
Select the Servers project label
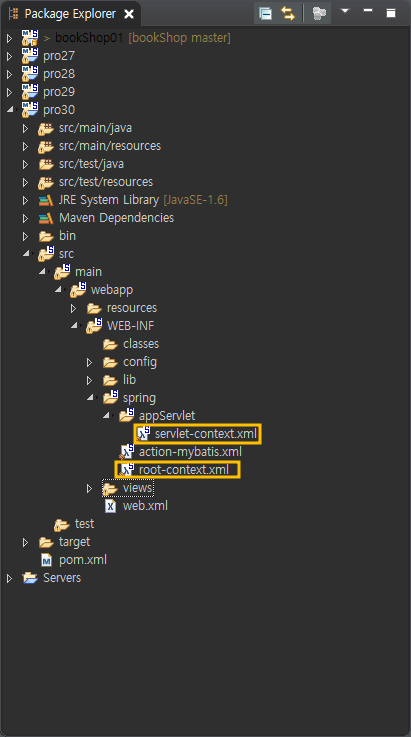pos(62,578)
